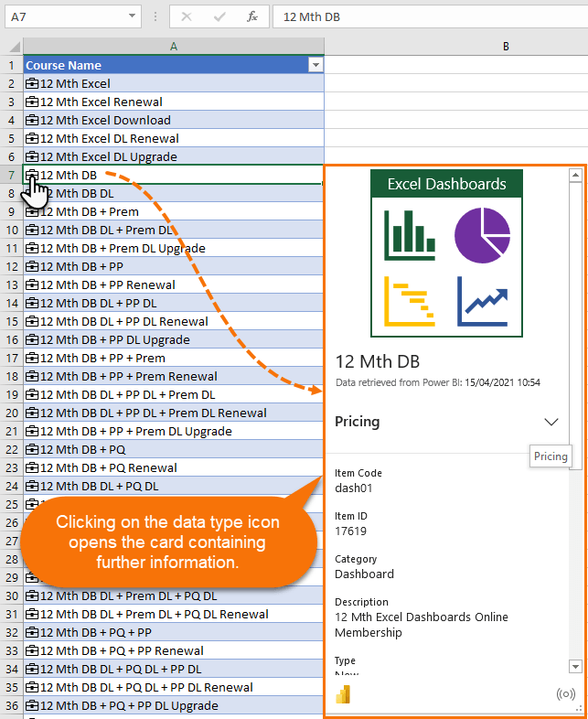This screenshot has width=588, height=719.
Task: Click data type icon for 12 Mth DB DL + PQ DL
Action: [x=32, y=487]
